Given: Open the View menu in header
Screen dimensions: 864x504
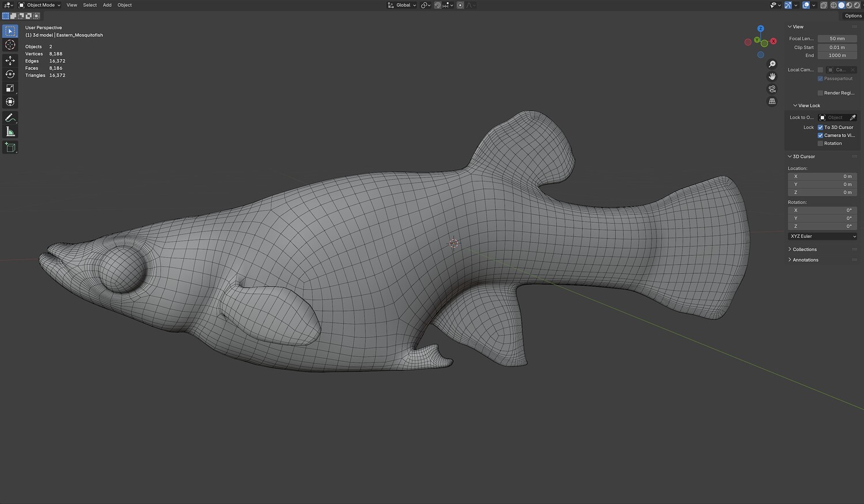Looking at the screenshot, I should (71, 5).
